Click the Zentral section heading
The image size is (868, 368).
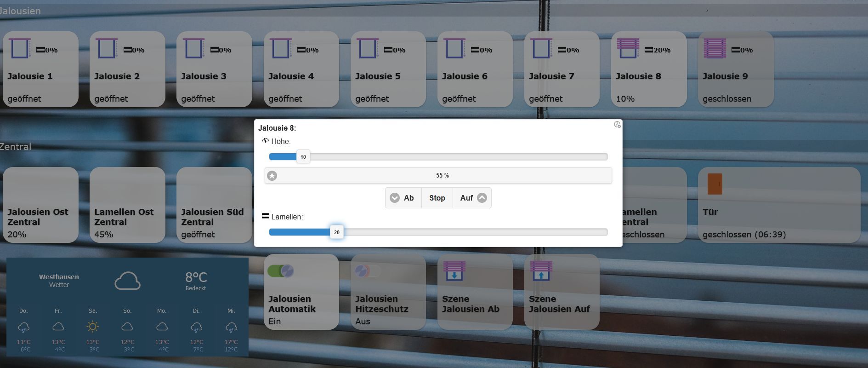point(16,147)
